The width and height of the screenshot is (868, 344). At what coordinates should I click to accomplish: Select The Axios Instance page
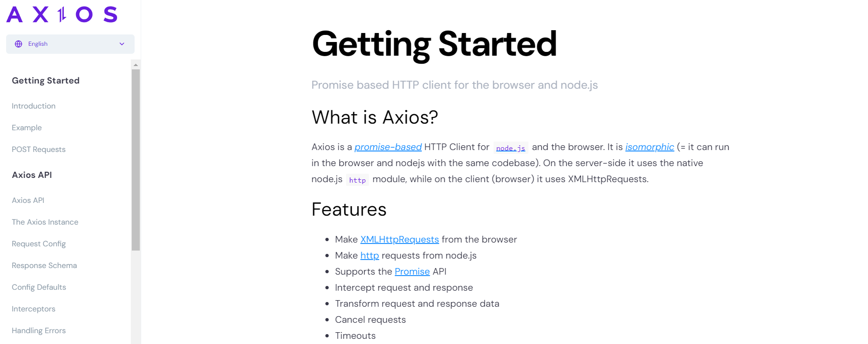tap(45, 222)
